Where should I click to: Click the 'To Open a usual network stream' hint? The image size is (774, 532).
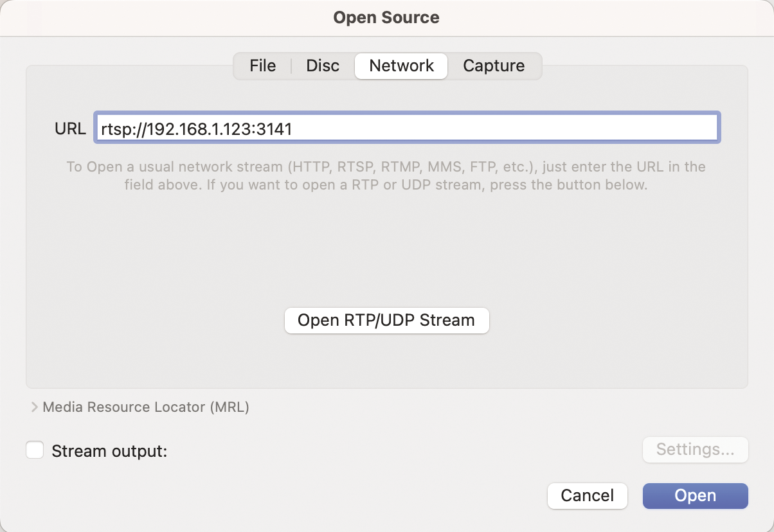(386, 167)
